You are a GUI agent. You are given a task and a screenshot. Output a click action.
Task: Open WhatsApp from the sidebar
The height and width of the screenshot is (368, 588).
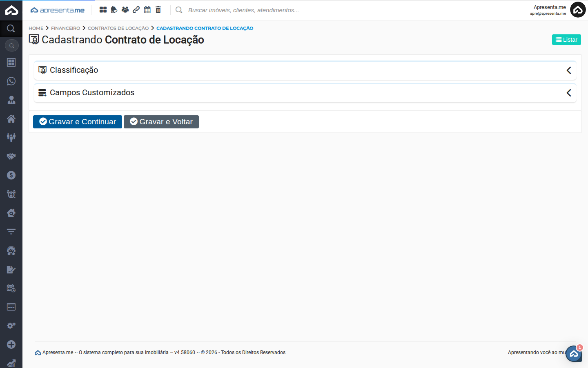point(11,81)
